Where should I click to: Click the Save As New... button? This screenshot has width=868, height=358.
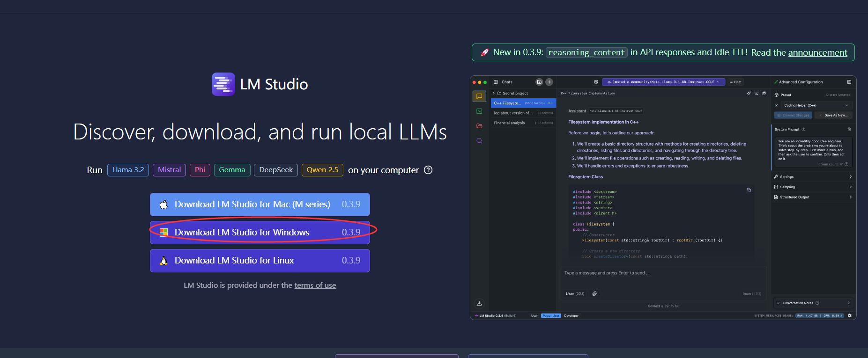833,115
